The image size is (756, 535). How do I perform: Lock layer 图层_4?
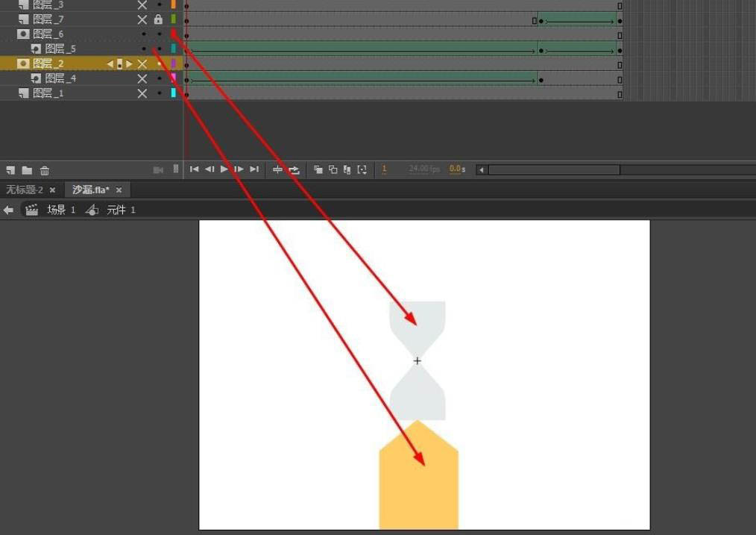point(160,78)
